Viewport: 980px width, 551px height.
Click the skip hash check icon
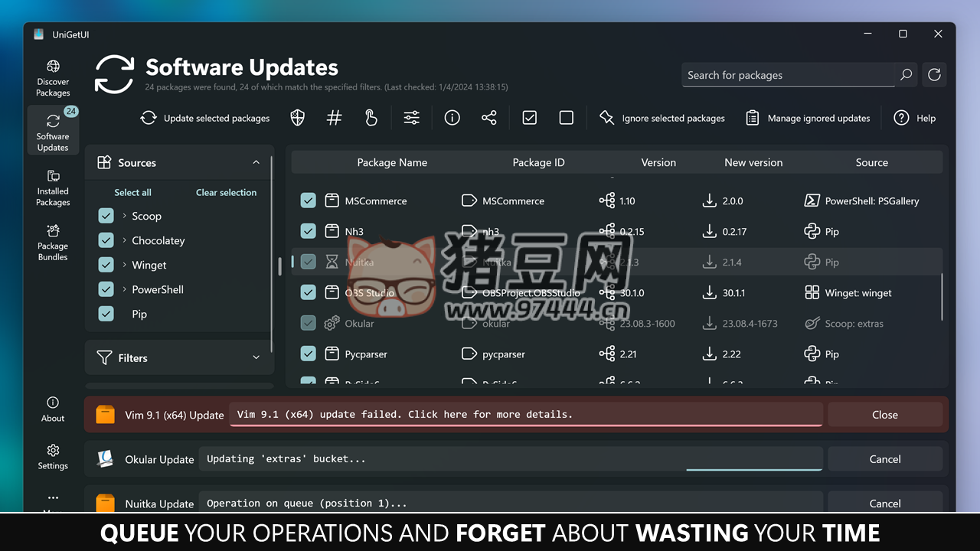(335, 118)
